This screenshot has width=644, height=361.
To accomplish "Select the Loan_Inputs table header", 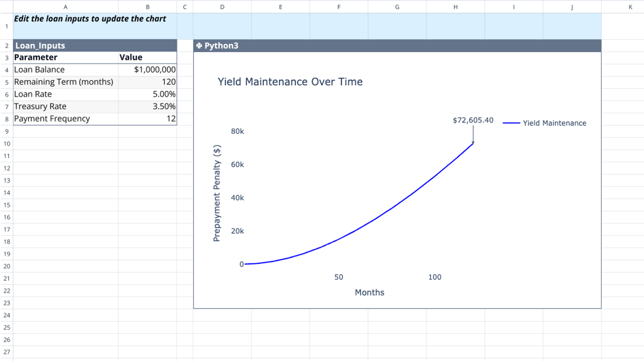I will [95, 45].
